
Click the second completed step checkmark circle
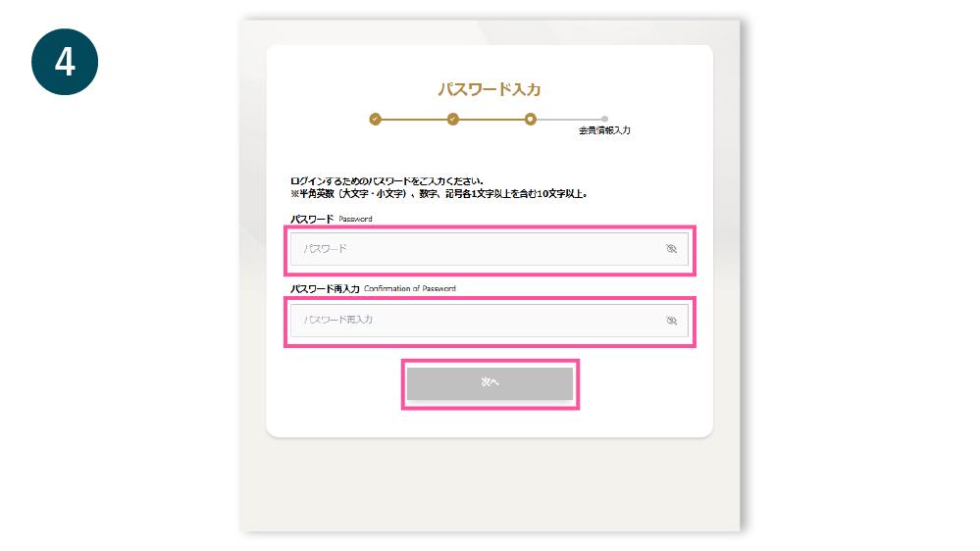point(453,119)
